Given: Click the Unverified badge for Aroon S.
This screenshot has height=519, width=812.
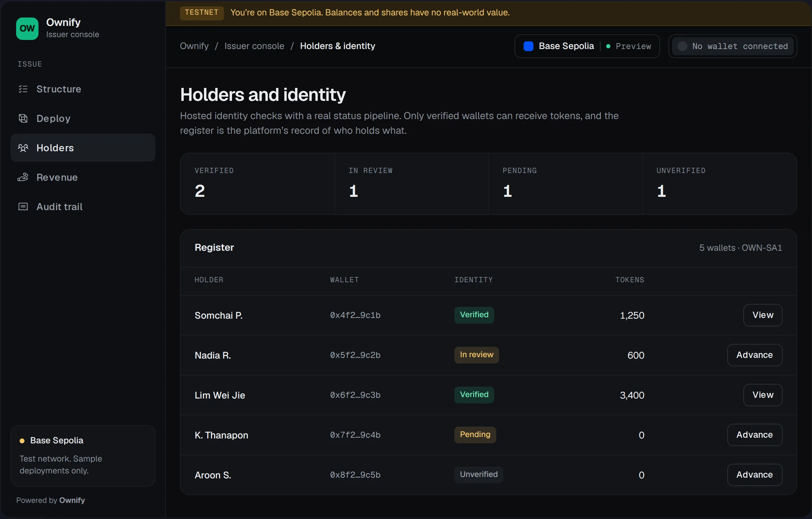Looking at the screenshot, I should (x=478, y=475).
